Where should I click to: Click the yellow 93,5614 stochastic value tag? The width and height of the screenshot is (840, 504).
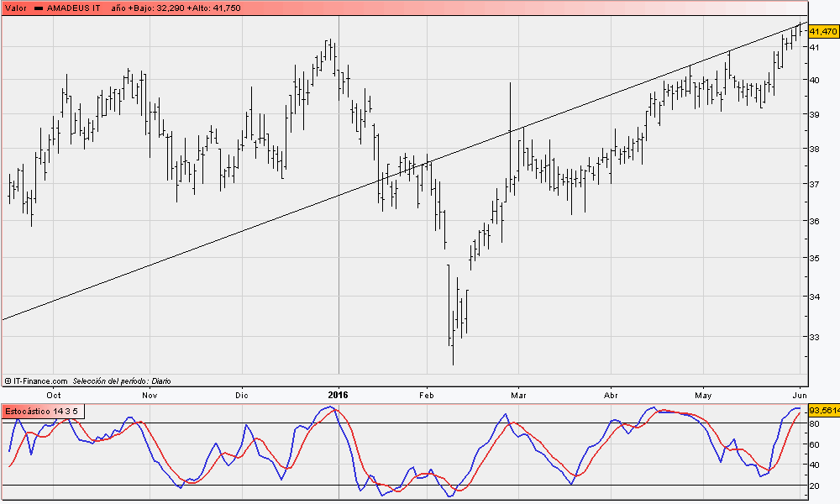[823, 411]
